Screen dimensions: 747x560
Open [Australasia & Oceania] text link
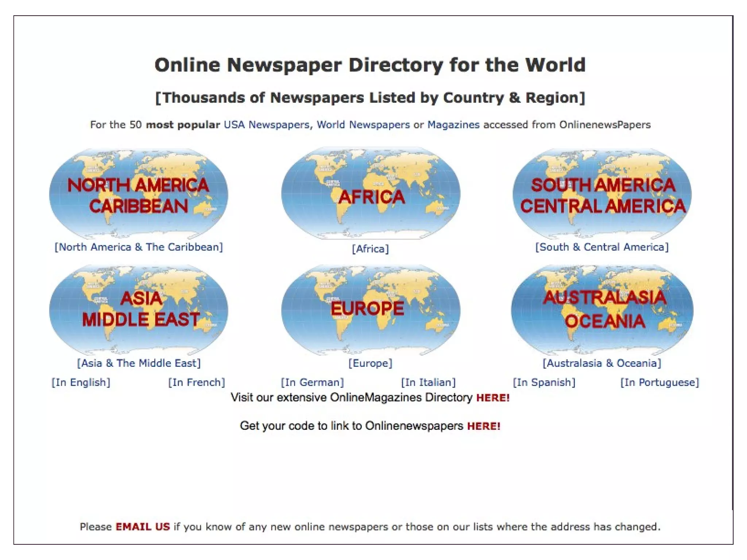click(602, 363)
